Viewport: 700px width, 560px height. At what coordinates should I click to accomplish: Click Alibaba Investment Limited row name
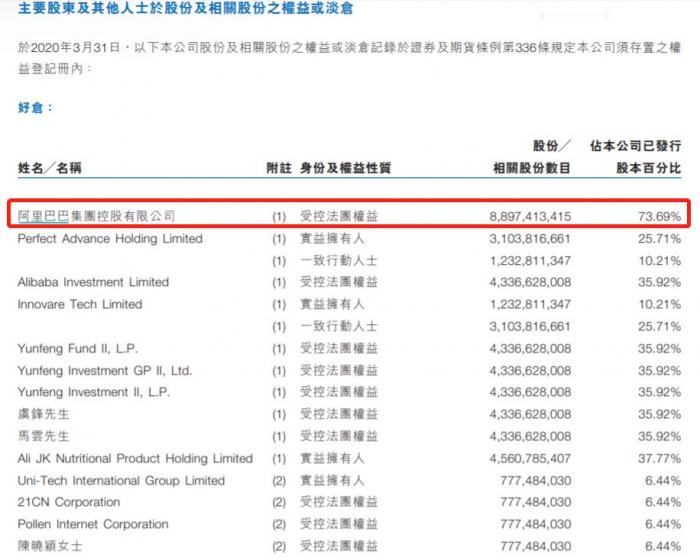point(93,282)
